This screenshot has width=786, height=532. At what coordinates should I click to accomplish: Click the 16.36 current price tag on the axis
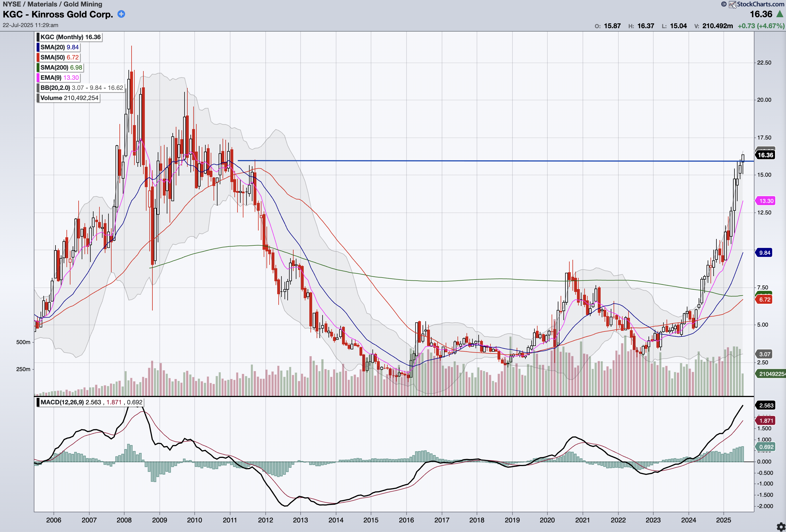(765, 155)
